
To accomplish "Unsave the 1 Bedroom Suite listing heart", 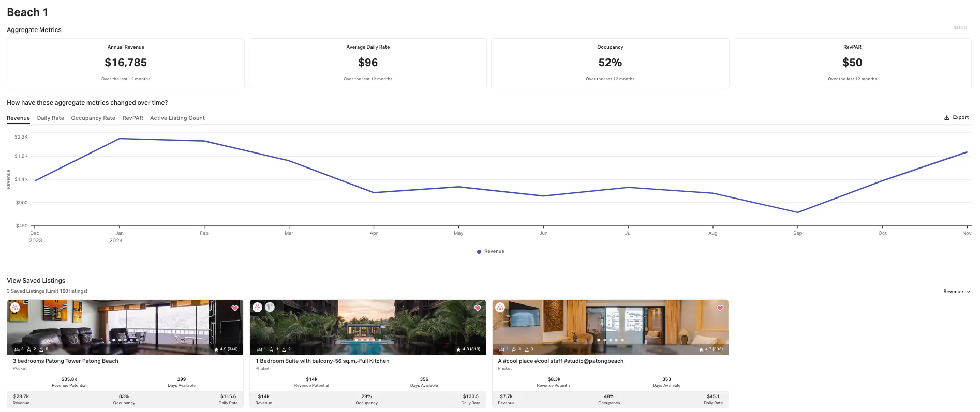I will coord(478,308).
